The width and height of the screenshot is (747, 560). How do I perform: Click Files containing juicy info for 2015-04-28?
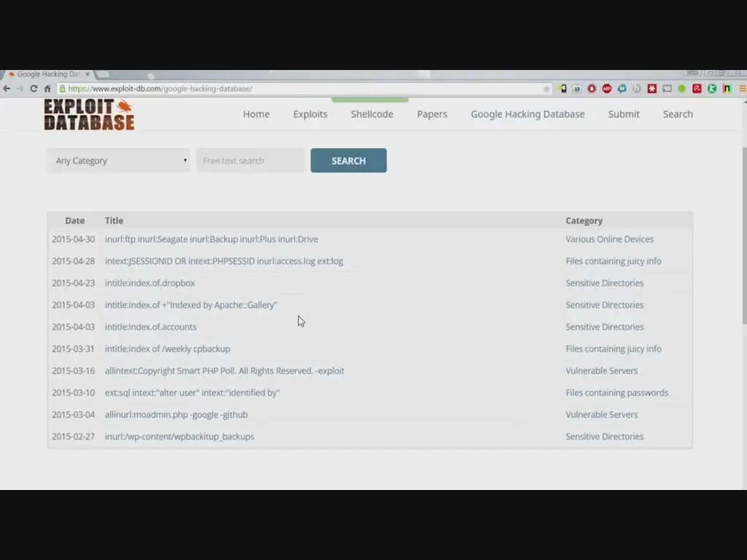click(x=613, y=261)
